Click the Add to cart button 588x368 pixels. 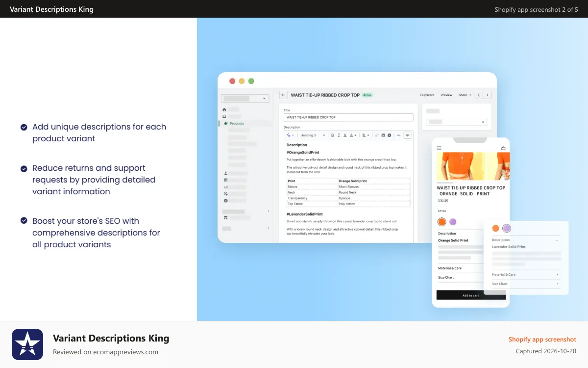(471, 295)
